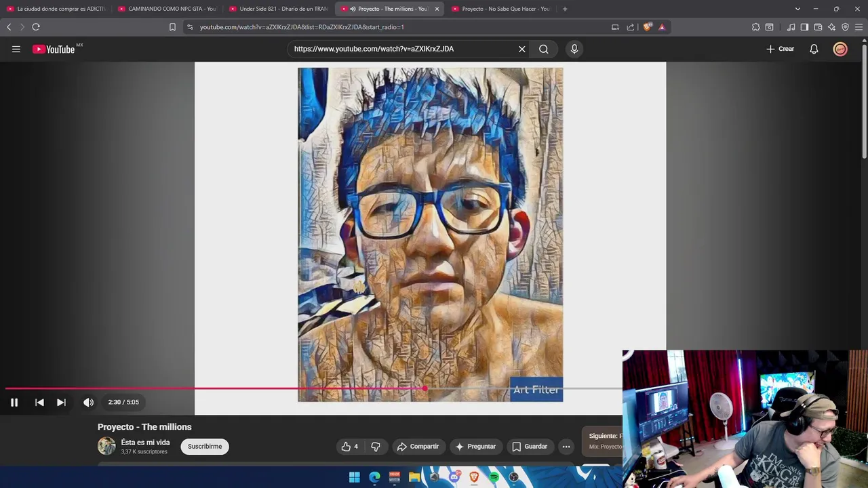Share the video via Compartir
Screen dimensions: 868x488
(x=418, y=446)
